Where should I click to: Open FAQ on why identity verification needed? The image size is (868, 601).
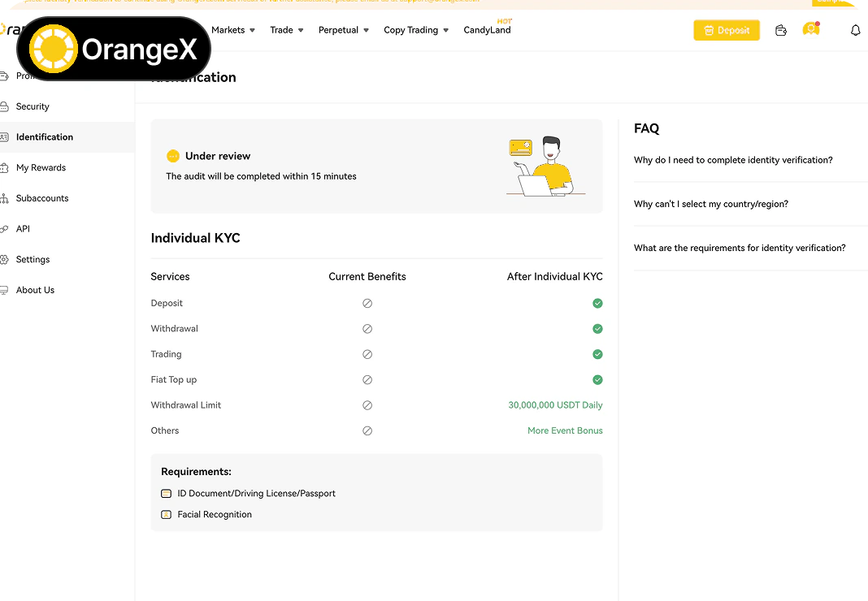[733, 160]
